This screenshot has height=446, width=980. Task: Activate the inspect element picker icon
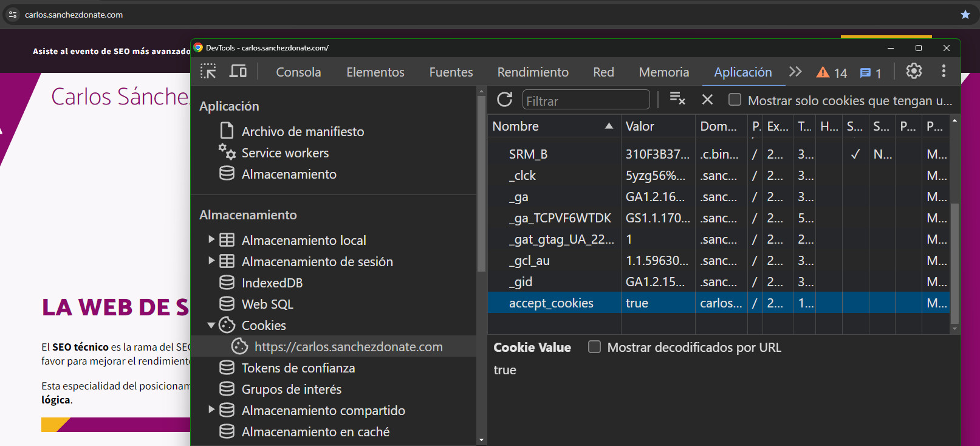[208, 72]
